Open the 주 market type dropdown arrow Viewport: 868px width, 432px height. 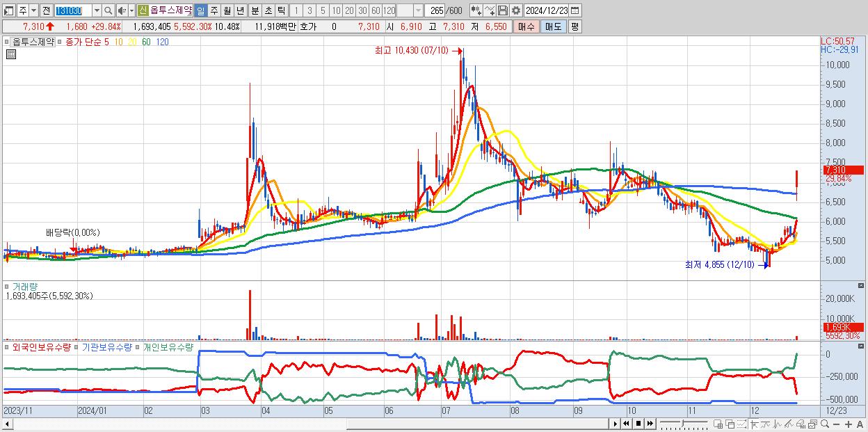(x=33, y=10)
